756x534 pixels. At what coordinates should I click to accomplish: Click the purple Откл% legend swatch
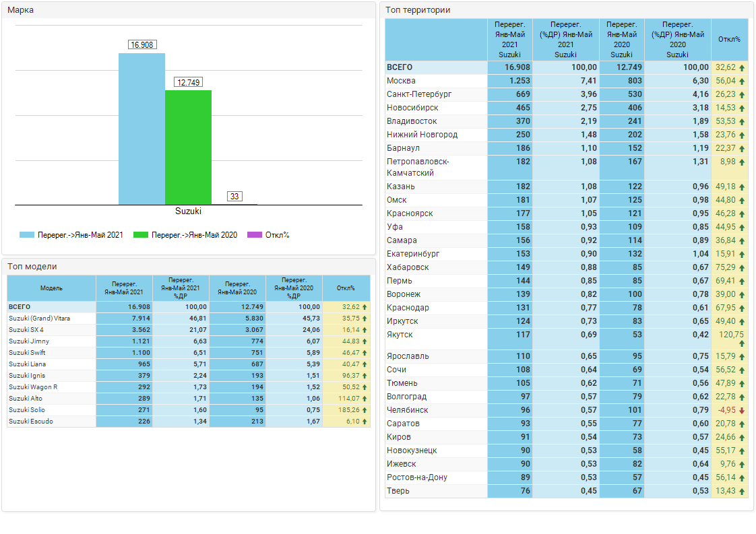coord(254,235)
